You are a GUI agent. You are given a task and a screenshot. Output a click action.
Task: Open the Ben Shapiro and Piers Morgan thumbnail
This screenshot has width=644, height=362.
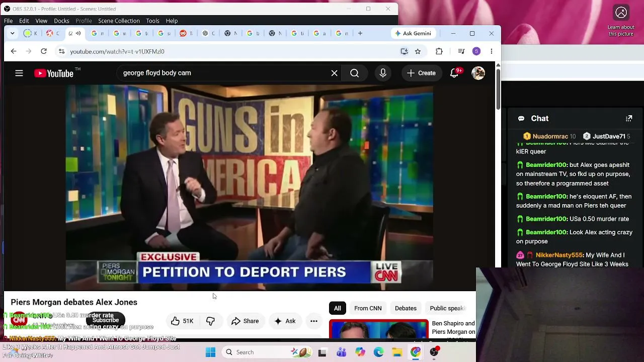click(x=378, y=329)
